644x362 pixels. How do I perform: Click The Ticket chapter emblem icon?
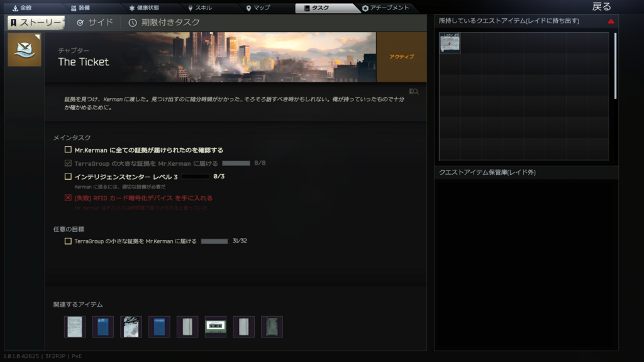point(25,50)
